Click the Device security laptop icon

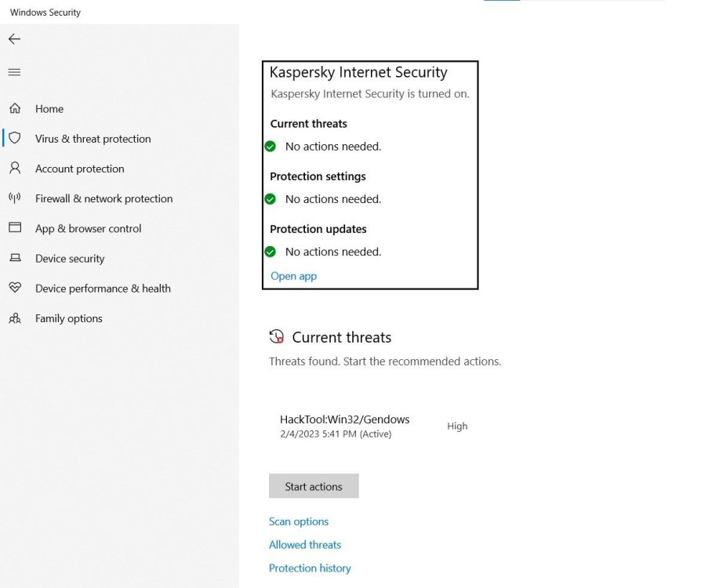pyautogui.click(x=14, y=258)
